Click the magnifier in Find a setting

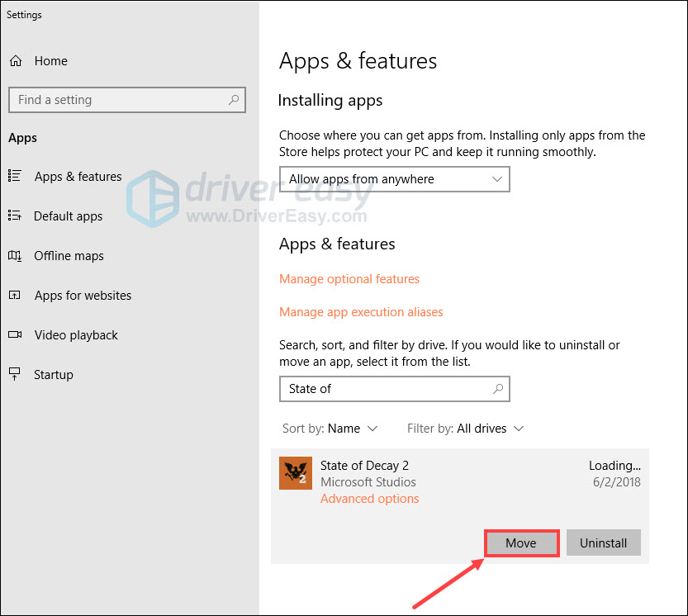pyautogui.click(x=234, y=100)
